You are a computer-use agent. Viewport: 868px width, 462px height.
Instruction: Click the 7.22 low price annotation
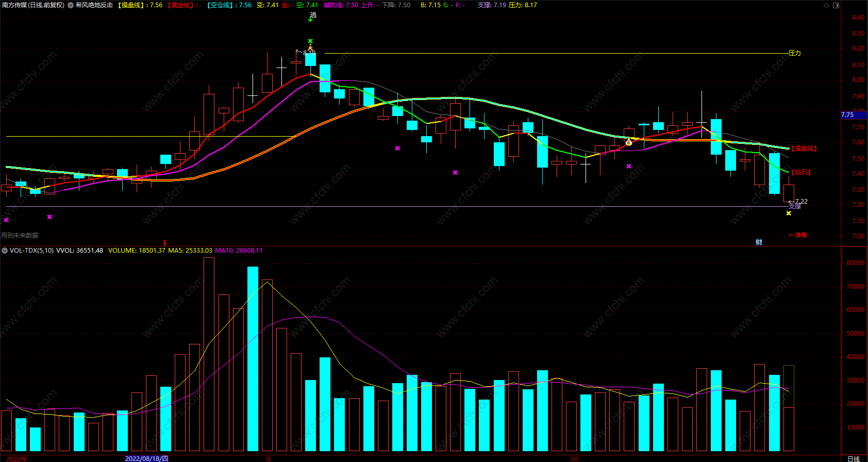pyautogui.click(x=802, y=202)
